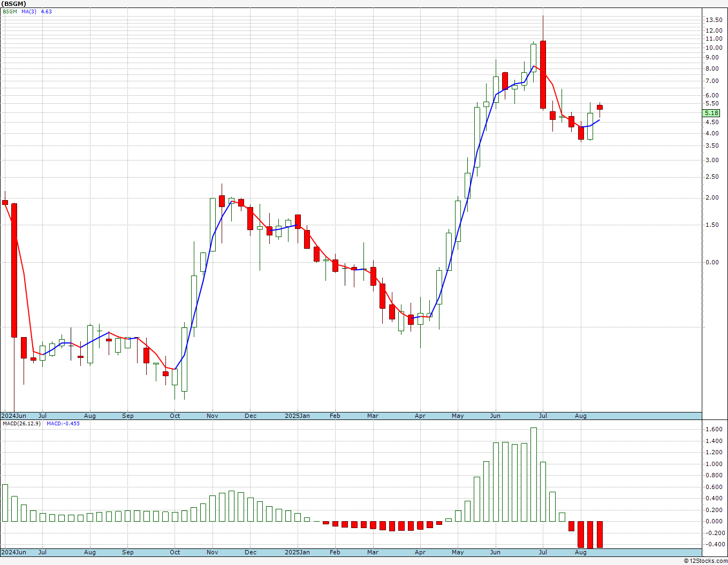Image resolution: width=728 pixels, height=565 pixels.
Task: Click the MACD(26,12,9) indicator label
Action: tap(22, 424)
